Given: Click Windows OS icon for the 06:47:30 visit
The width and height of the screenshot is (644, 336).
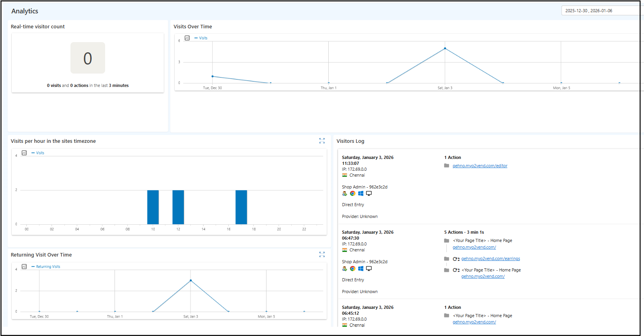Looking at the screenshot, I should pyautogui.click(x=361, y=269).
